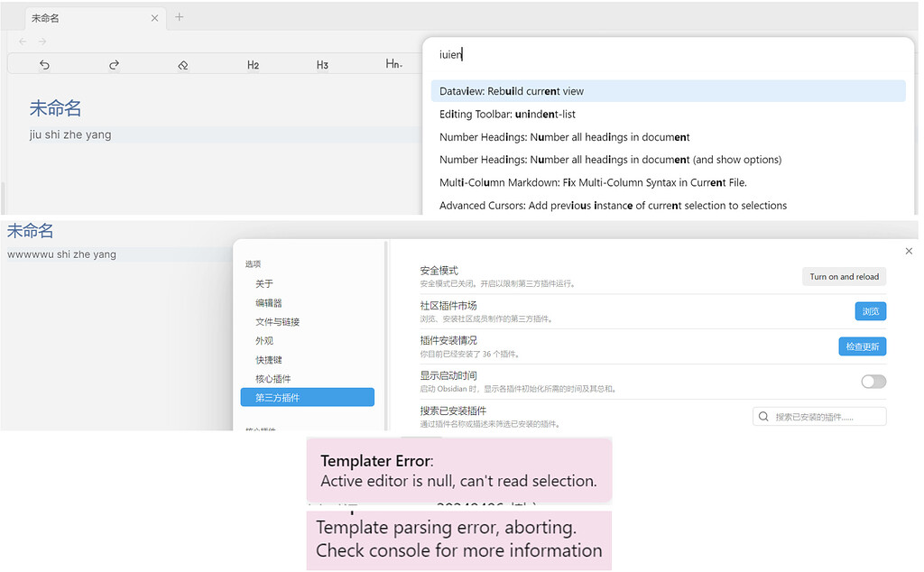Click the 'wwwwwu shi zhe yang' text line

pos(62,254)
